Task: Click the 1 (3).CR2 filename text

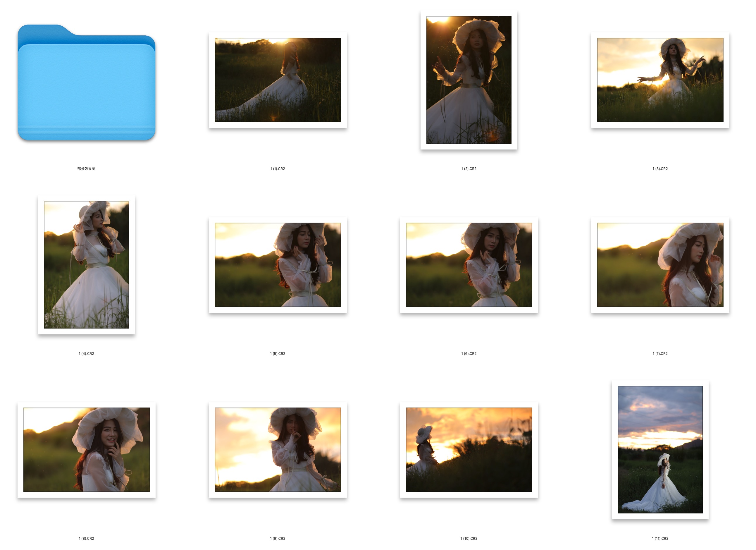Action: point(660,169)
